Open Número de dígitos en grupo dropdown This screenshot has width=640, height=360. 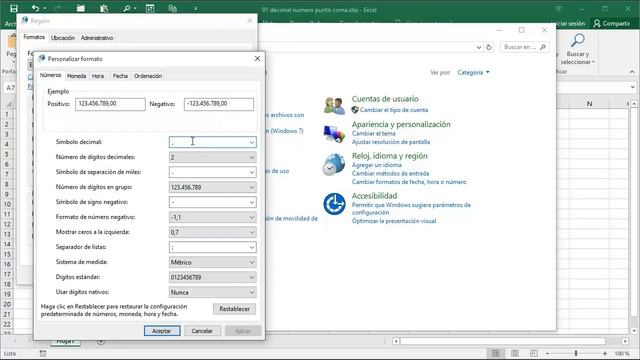[252, 187]
